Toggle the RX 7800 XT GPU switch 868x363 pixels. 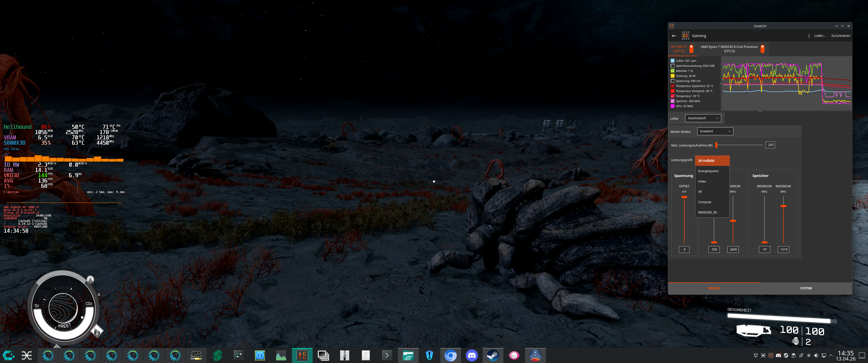[691, 49]
